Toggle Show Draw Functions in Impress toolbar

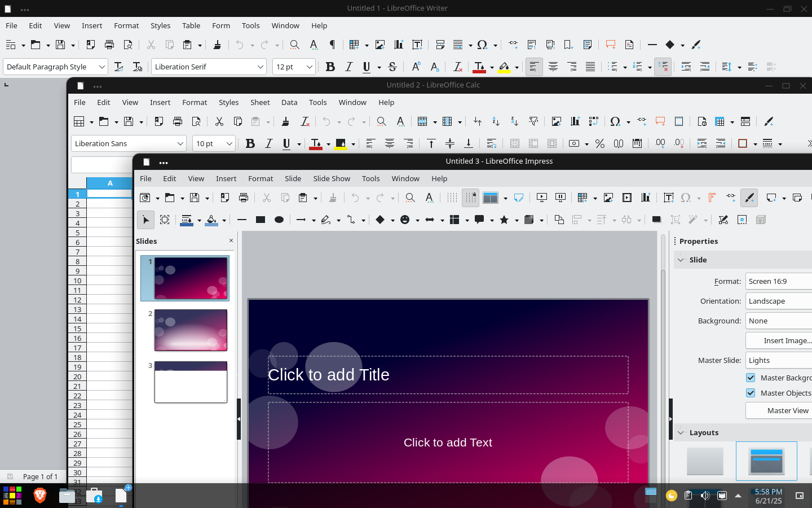(x=749, y=198)
